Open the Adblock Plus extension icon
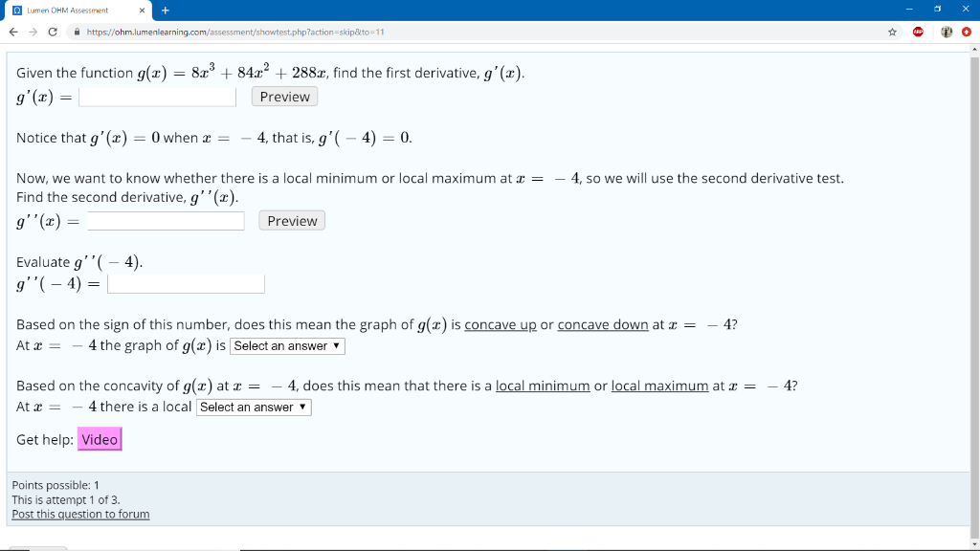Viewport: 980px width, 551px height. 917,30
